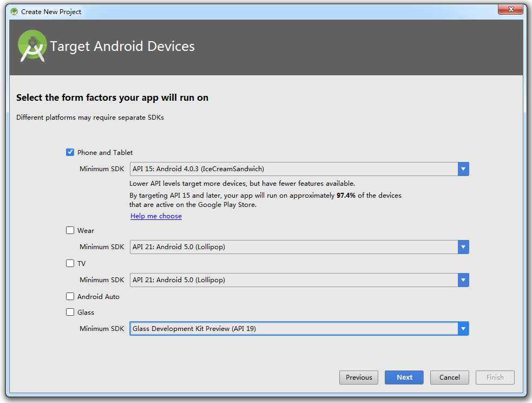Check the Android Auto checkbox
This screenshot has width=532, height=403.
[70, 296]
